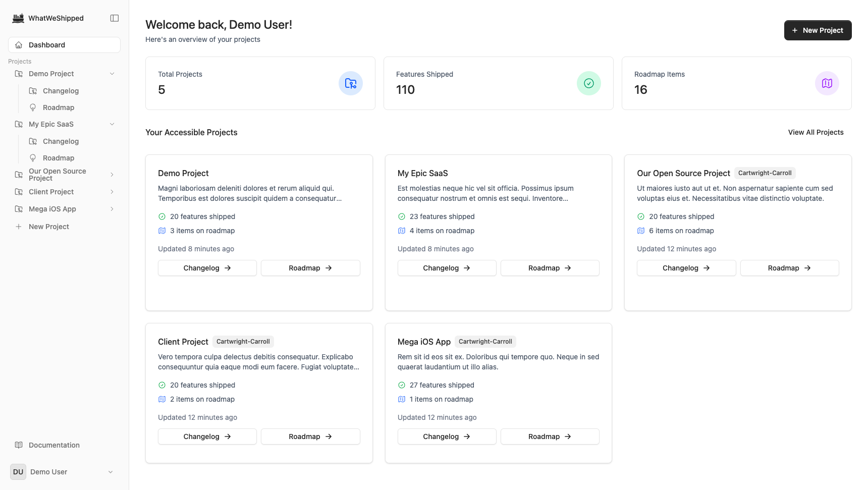
Task: Click the Demo Project folder icon in sidebar
Action: [x=19, y=74]
